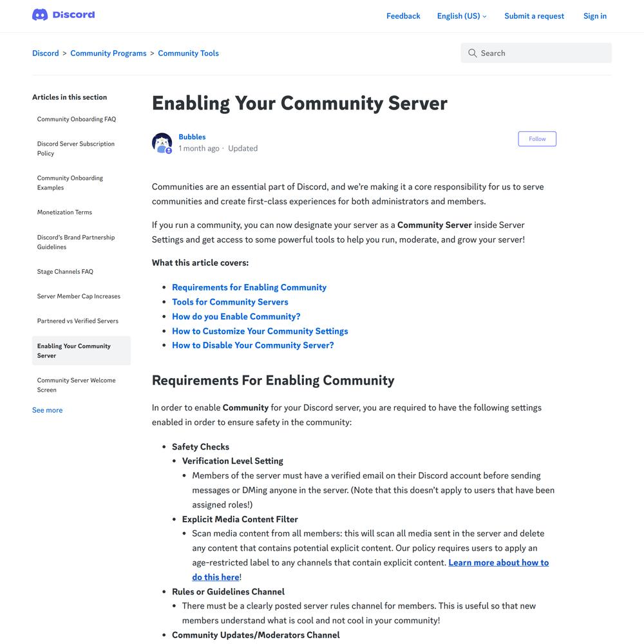Image resolution: width=644 pixels, height=644 pixels.
Task: Click Sign in
Action: [594, 16]
